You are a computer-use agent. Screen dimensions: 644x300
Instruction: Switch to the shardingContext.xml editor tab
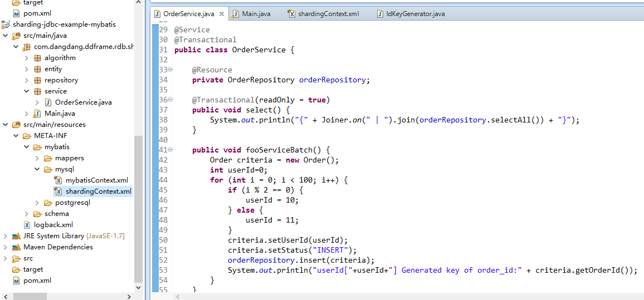point(324,14)
